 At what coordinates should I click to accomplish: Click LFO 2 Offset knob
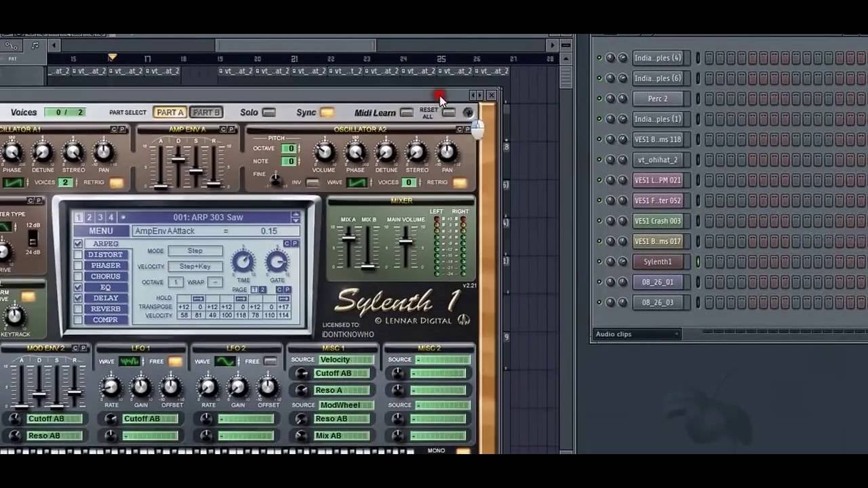[268, 388]
